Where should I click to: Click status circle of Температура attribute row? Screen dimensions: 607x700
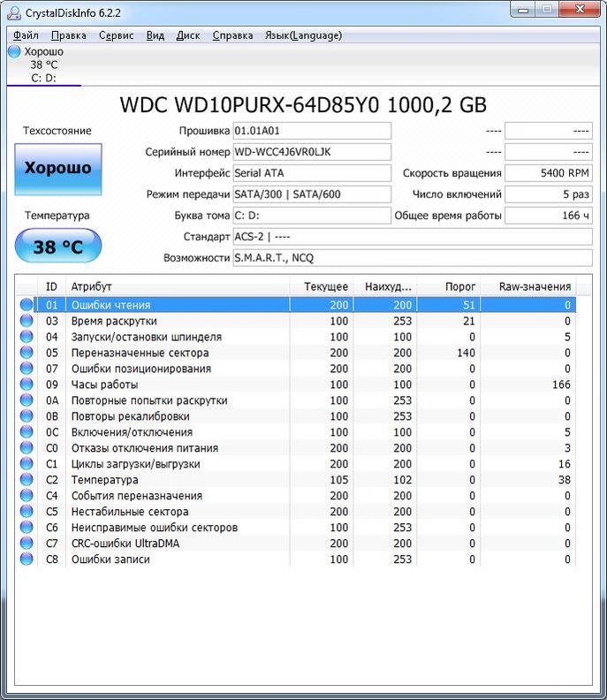[27, 479]
